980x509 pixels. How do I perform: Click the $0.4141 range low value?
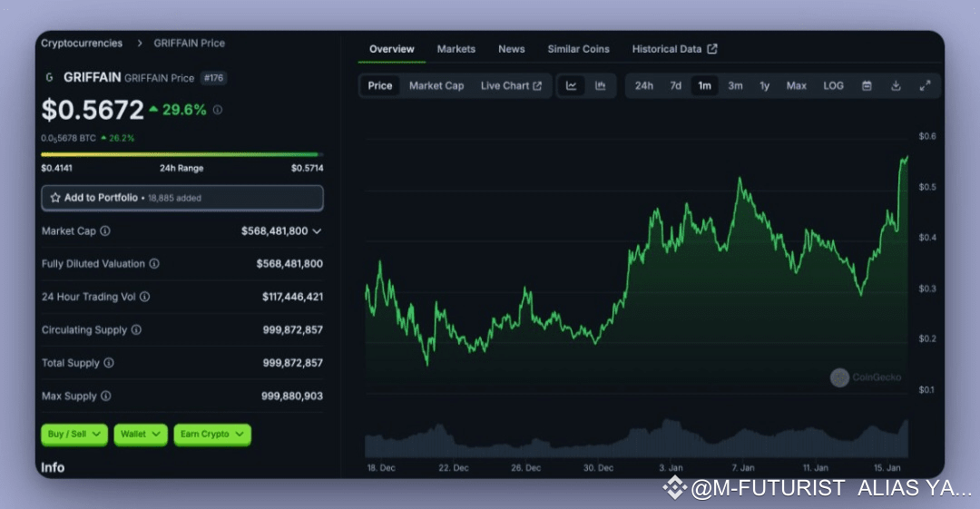[57, 168]
